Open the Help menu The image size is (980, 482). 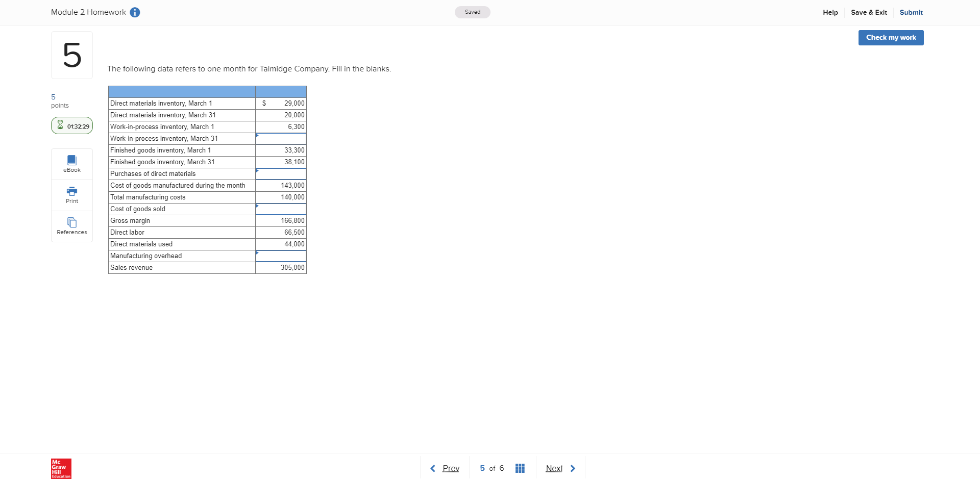830,12
